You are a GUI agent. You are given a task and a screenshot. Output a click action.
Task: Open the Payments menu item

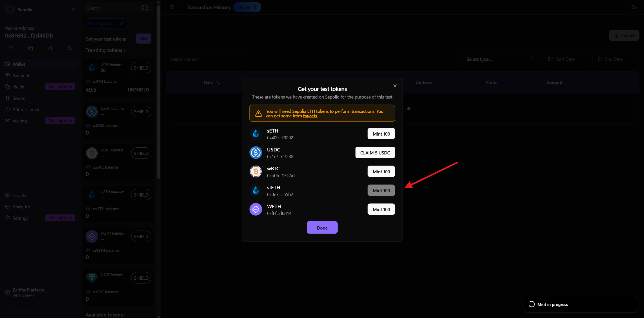pyautogui.click(x=22, y=76)
